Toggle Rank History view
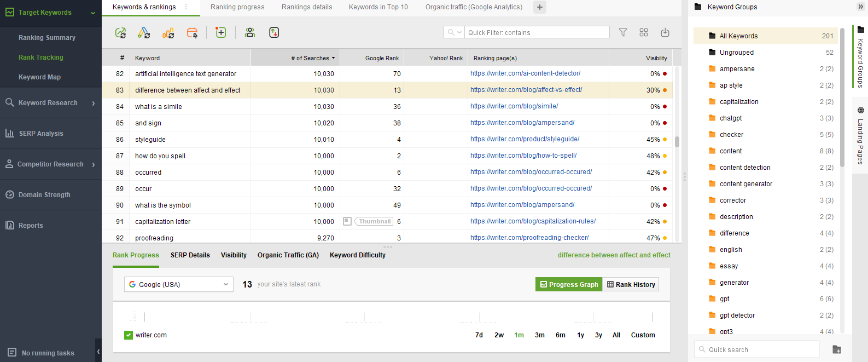 631,284
